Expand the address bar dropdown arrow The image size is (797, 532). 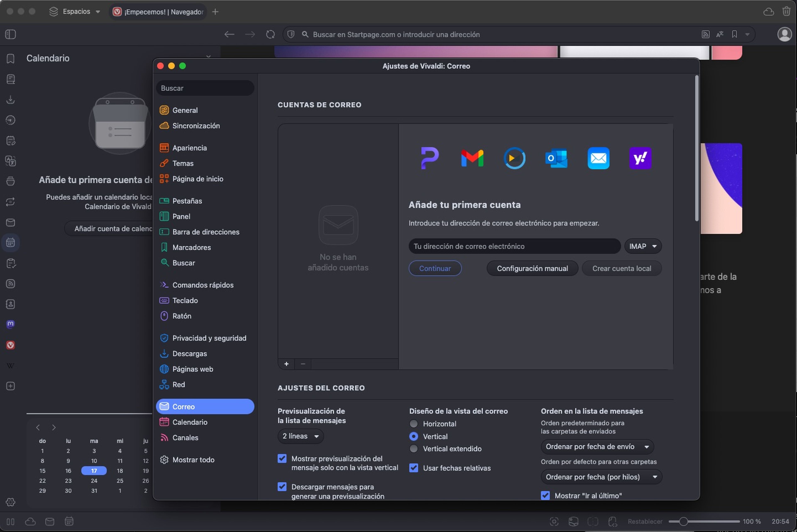pyautogui.click(x=747, y=34)
